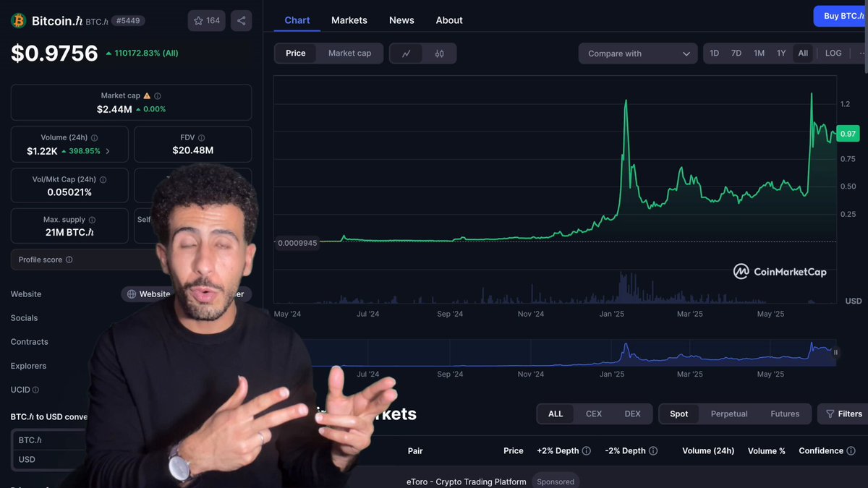Set chart range to 7D
Viewport: 868px width, 488px height.
click(736, 53)
